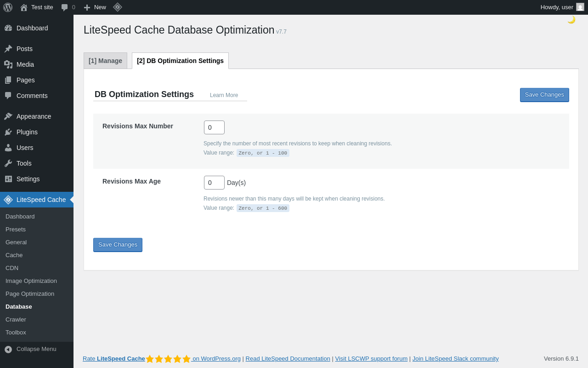Focus the Revisions Max Age field
This screenshot has height=368, width=588.
(x=214, y=183)
